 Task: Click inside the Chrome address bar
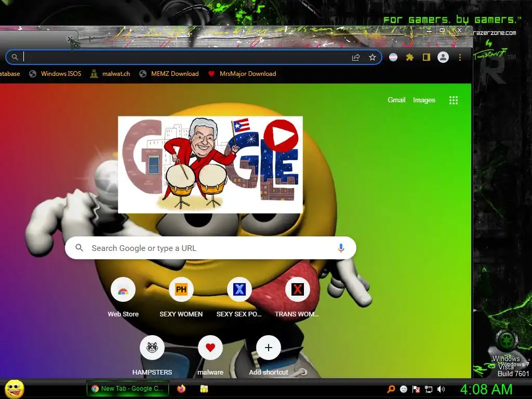click(194, 57)
